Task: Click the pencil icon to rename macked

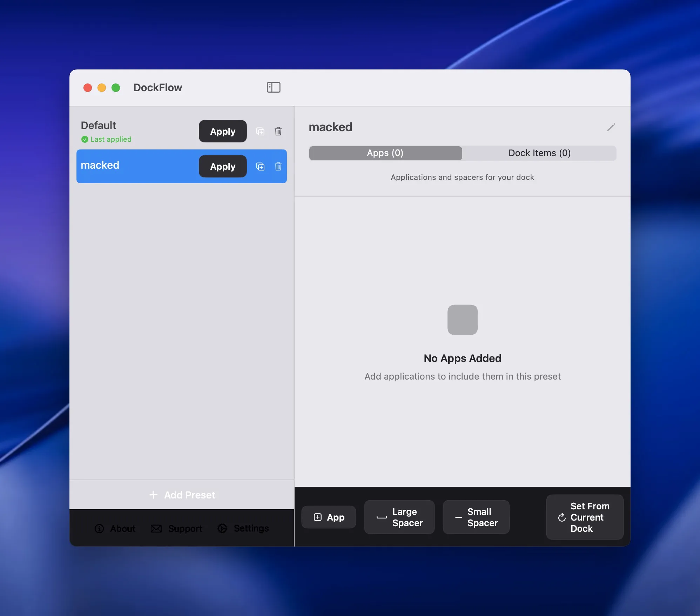Action: (x=611, y=127)
